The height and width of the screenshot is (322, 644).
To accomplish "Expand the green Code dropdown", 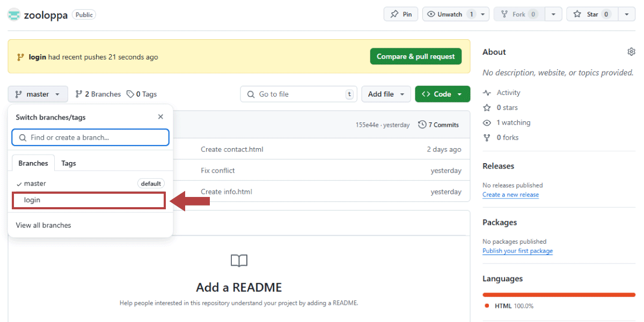I will 443,94.
